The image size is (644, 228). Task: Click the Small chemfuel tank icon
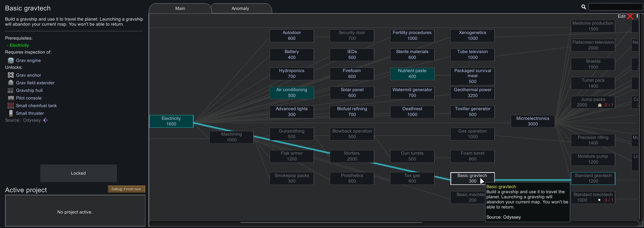coord(11,106)
